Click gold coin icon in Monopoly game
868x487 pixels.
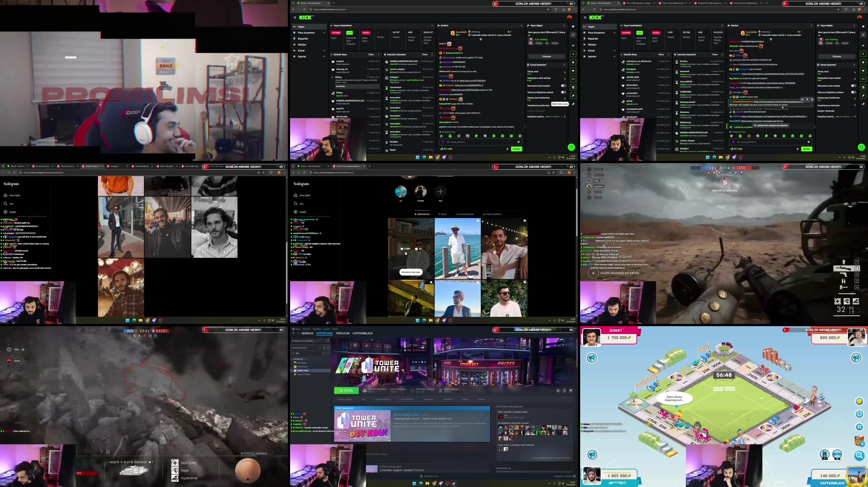pos(859,401)
